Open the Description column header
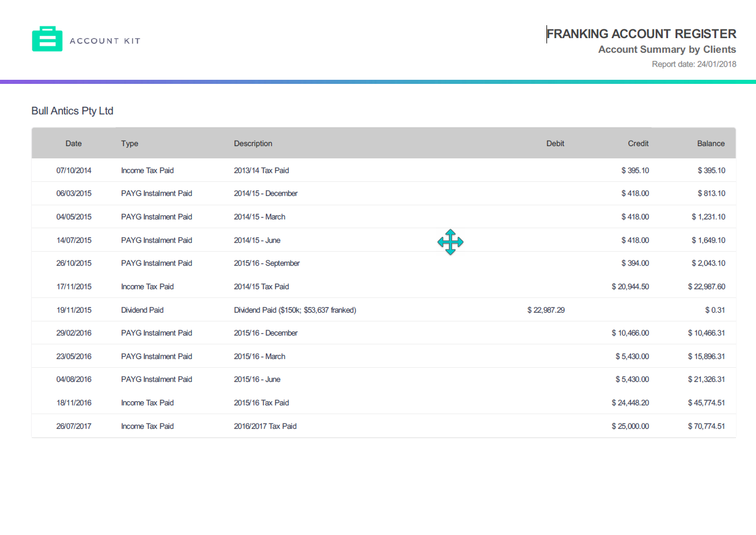 [253, 143]
